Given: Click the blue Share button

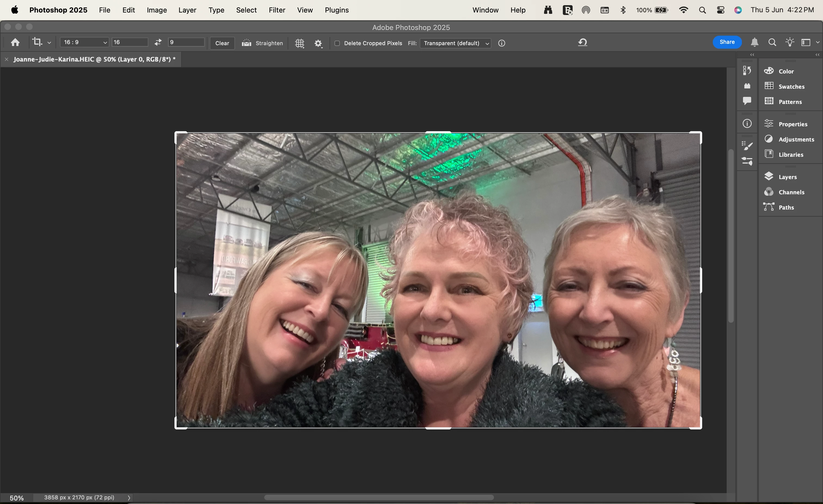Looking at the screenshot, I should tap(727, 42).
